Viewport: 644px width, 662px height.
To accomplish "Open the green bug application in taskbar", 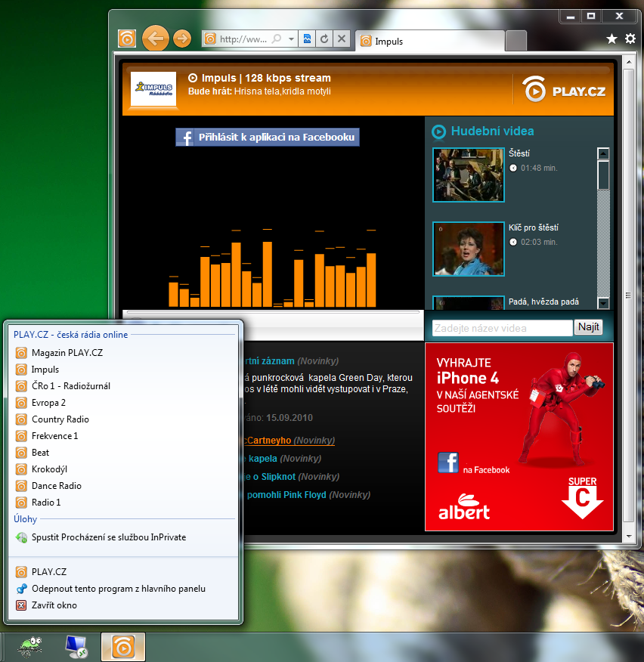I will tap(29, 647).
